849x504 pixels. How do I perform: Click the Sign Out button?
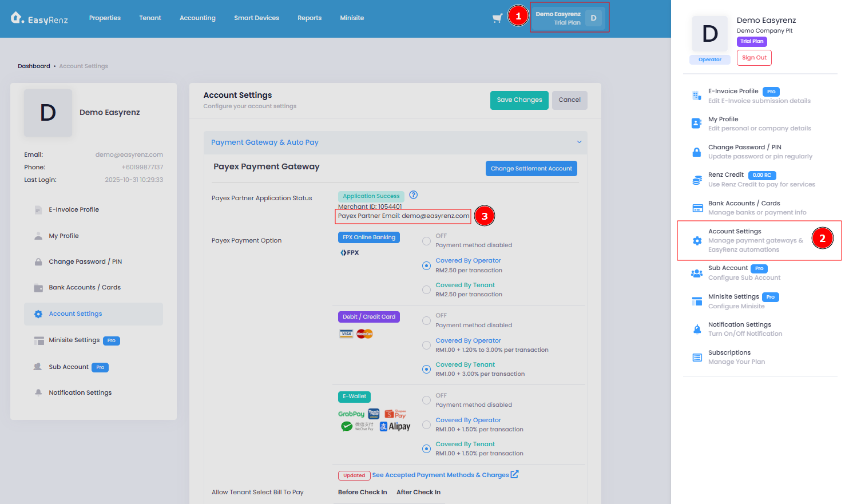[754, 58]
